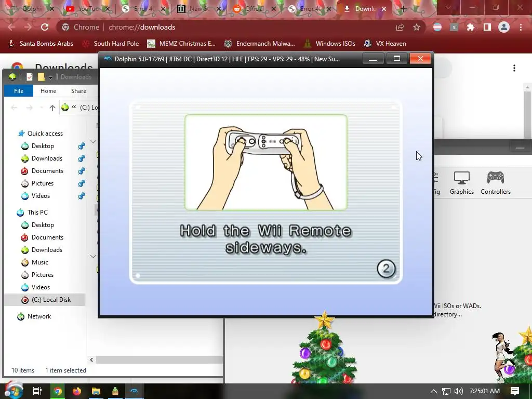Open MEMZ Christmas bookmark
Image resolution: width=532 pixels, height=399 pixels.
(181, 44)
